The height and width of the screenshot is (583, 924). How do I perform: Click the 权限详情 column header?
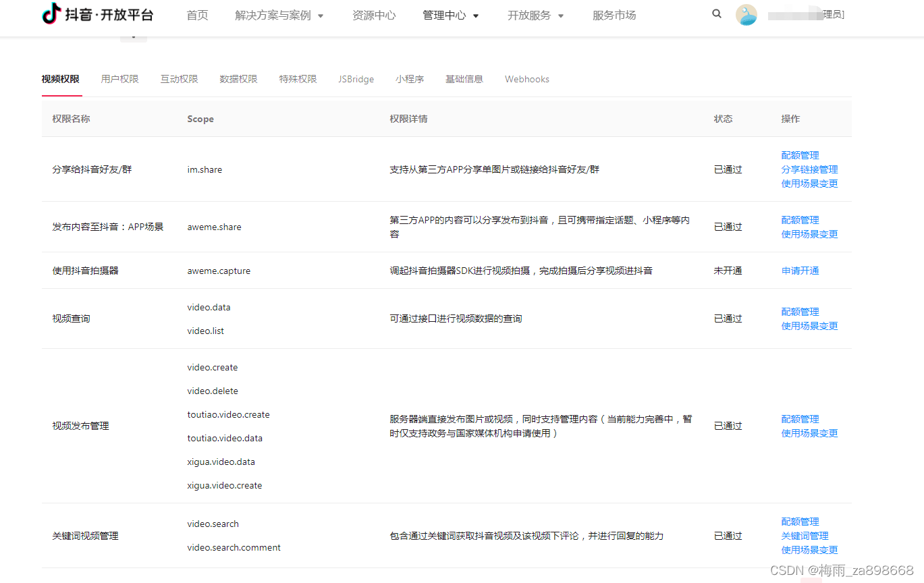coord(408,119)
